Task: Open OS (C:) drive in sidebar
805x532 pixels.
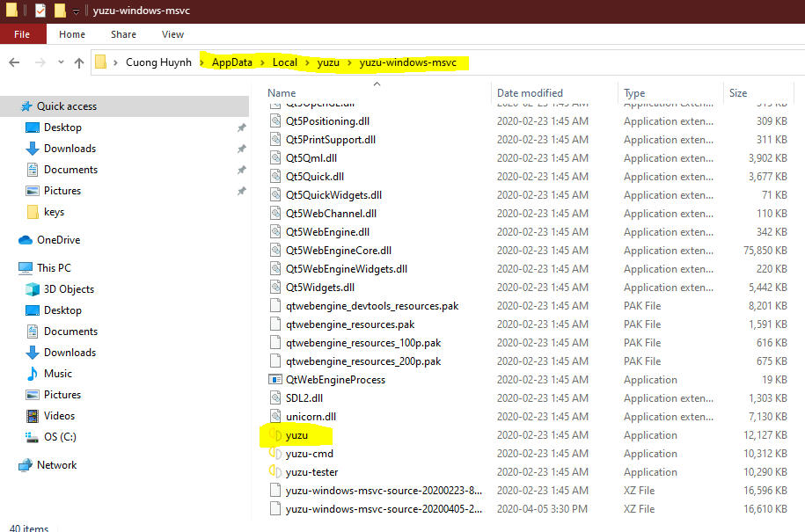Action: (51, 436)
